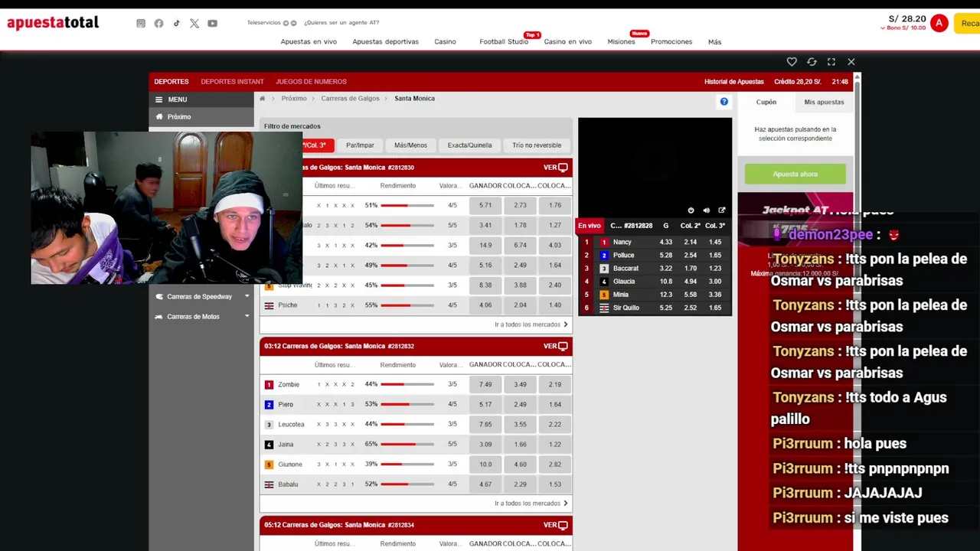Reload the game using refresh icon
This screenshot has height=551, width=980.
click(x=812, y=62)
